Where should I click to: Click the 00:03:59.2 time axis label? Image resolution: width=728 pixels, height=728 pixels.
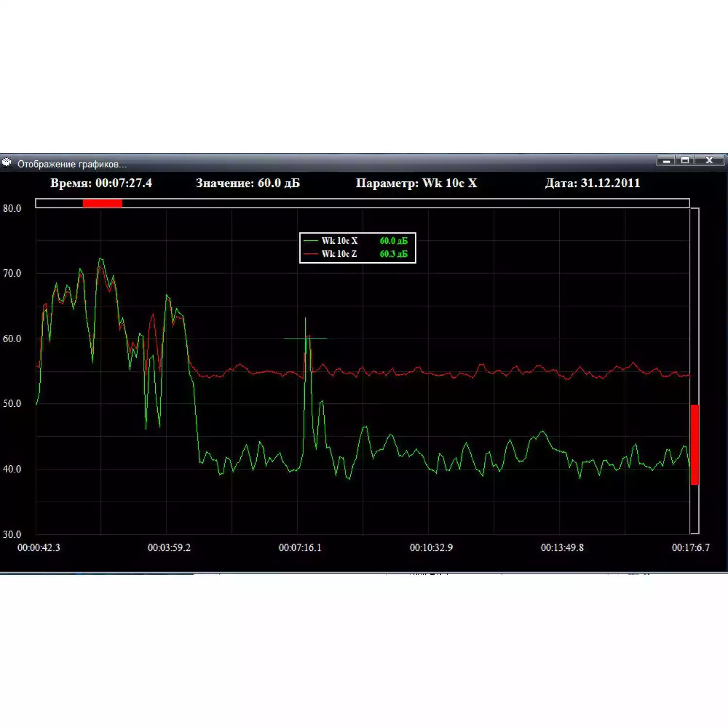tap(169, 548)
